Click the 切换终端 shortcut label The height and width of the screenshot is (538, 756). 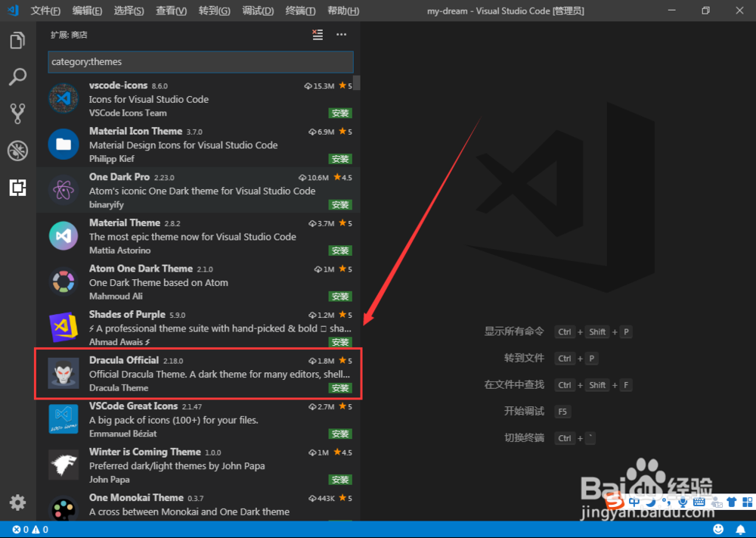(x=524, y=437)
